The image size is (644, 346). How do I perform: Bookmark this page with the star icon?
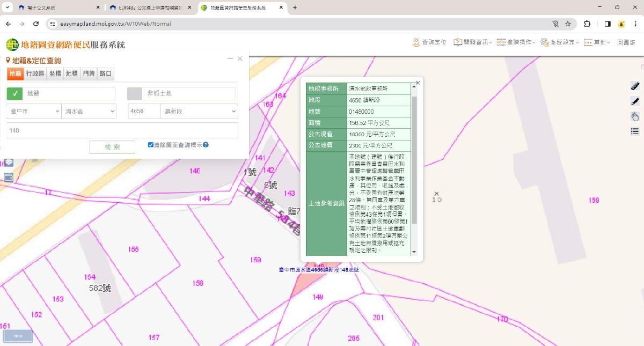[x=568, y=24]
